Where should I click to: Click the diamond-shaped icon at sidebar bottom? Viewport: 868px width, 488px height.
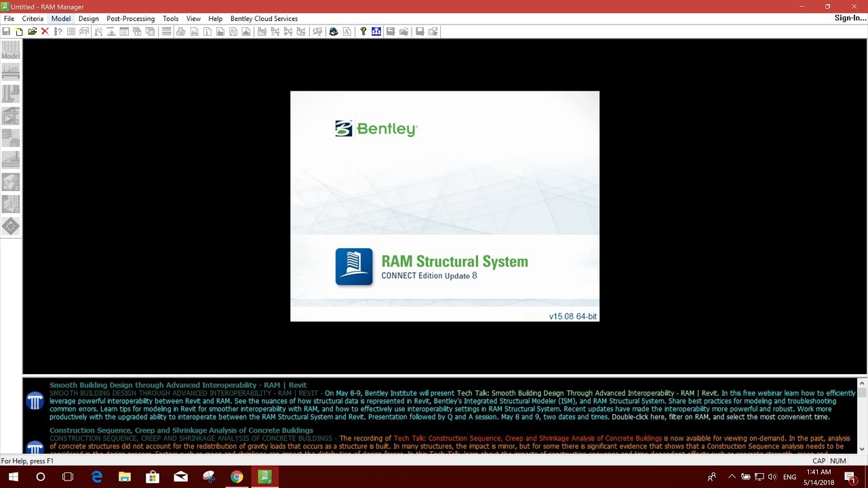(x=11, y=226)
